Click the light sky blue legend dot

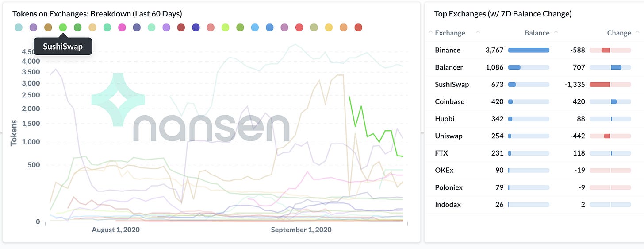pyautogui.click(x=255, y=27)
